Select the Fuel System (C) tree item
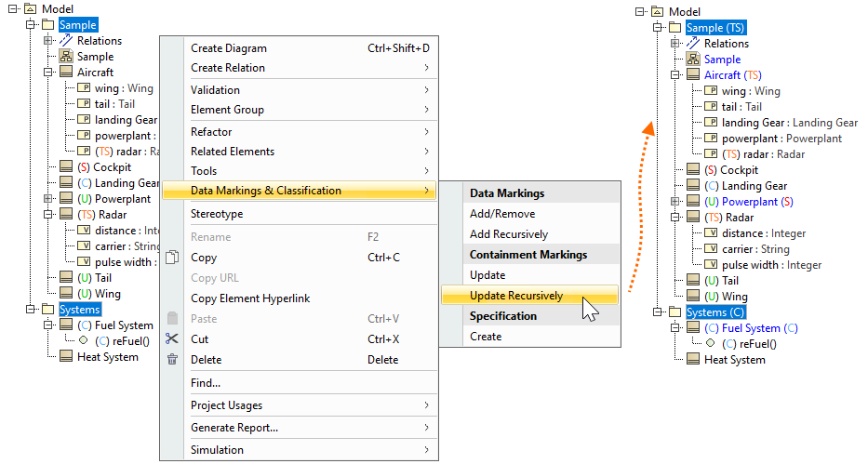868x464 pixels. (751, 328)
